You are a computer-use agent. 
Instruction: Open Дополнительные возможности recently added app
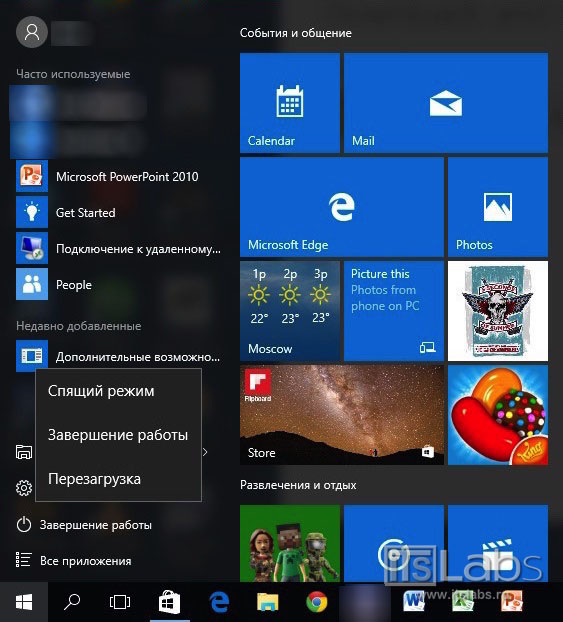119,356
